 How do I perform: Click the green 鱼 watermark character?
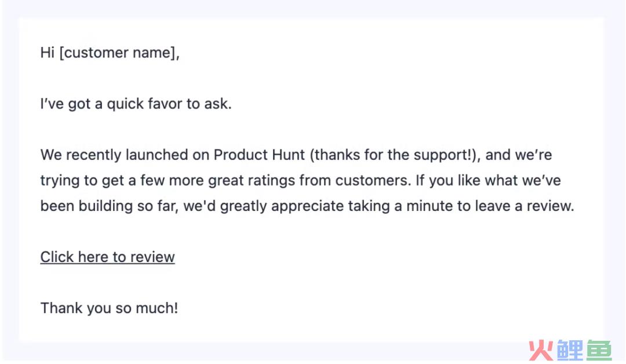click(598, 351)
